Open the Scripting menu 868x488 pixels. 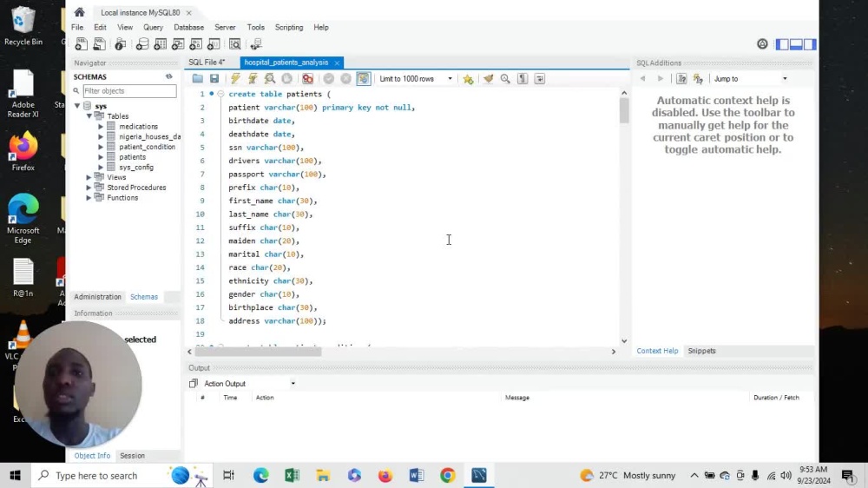click(x=289, y=27)
